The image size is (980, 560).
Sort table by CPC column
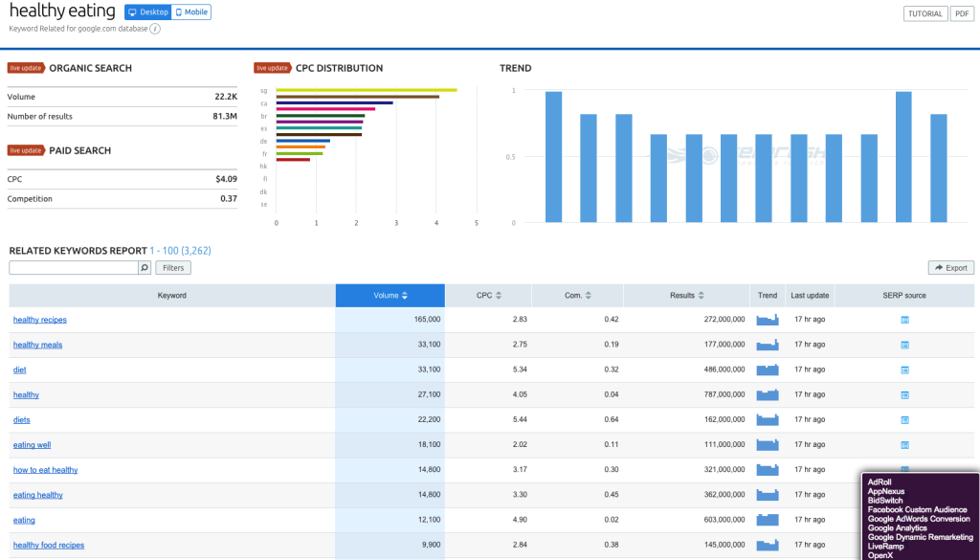pos(488,296)
